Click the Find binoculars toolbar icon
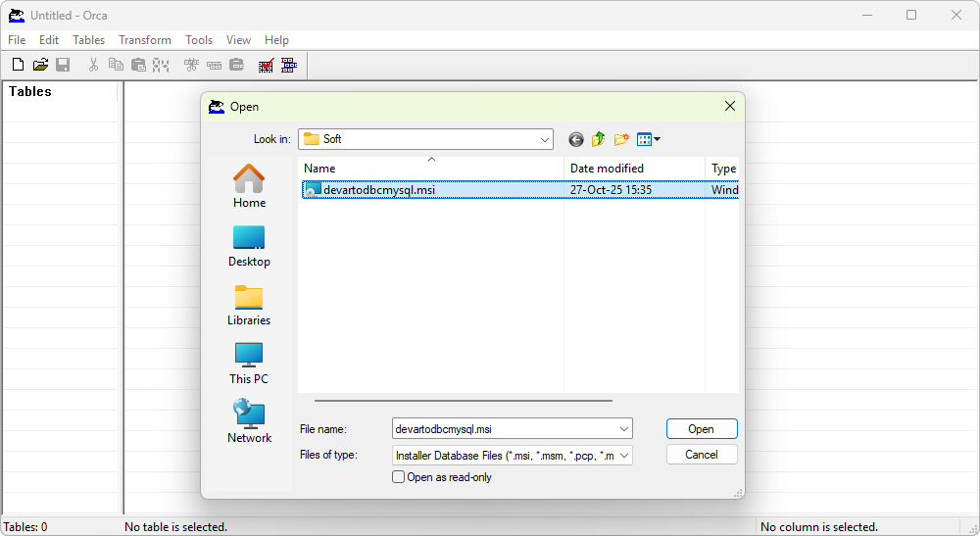 pyautogui.click(x=161, y=65)
